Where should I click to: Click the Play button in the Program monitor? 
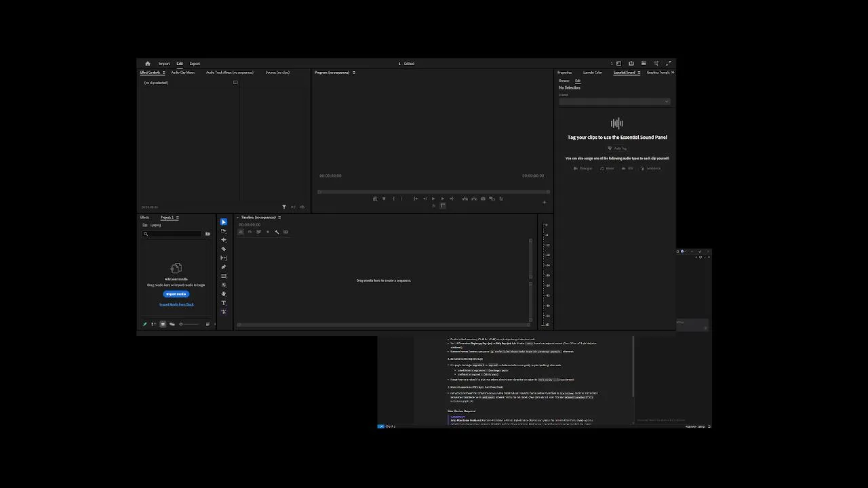[x=433, y=199]
